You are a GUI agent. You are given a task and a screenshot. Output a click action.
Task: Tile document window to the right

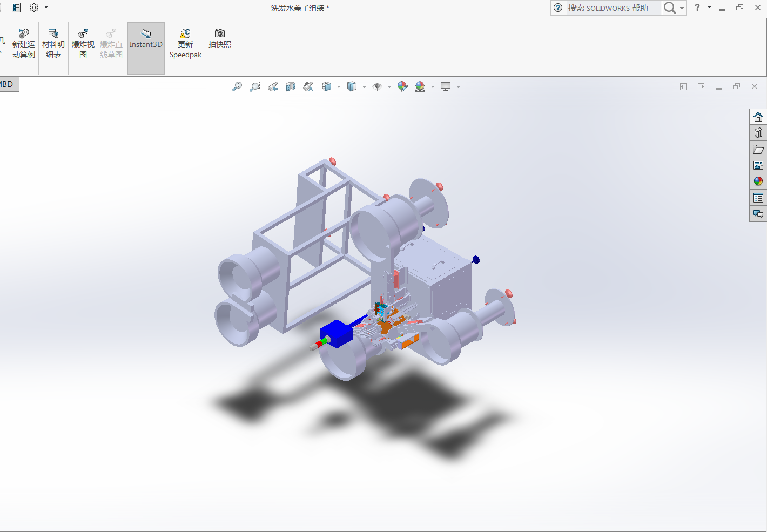[x=701, y=86]
